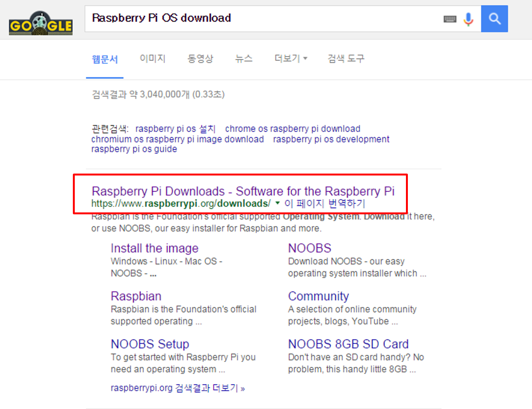
Task: Visit the Raspbian sitelink
Action: pos(136,296)
